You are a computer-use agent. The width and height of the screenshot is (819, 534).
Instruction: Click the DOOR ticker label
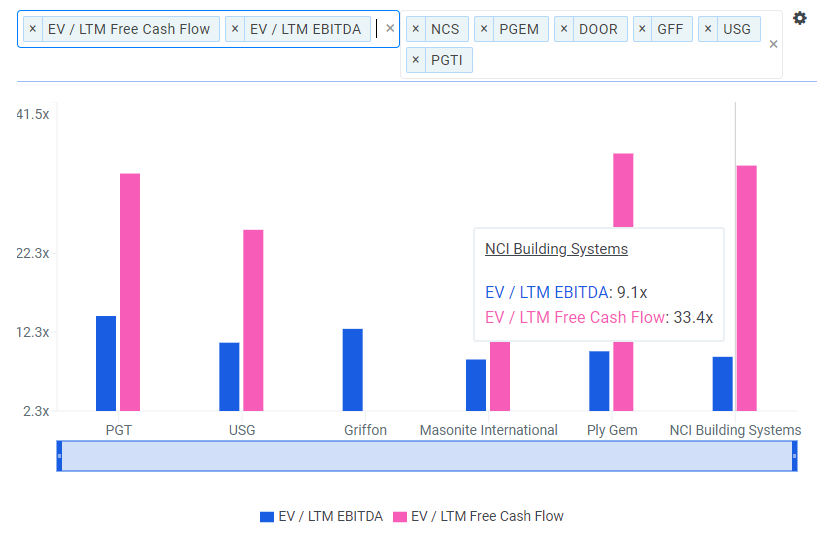(x=598, y=29)
